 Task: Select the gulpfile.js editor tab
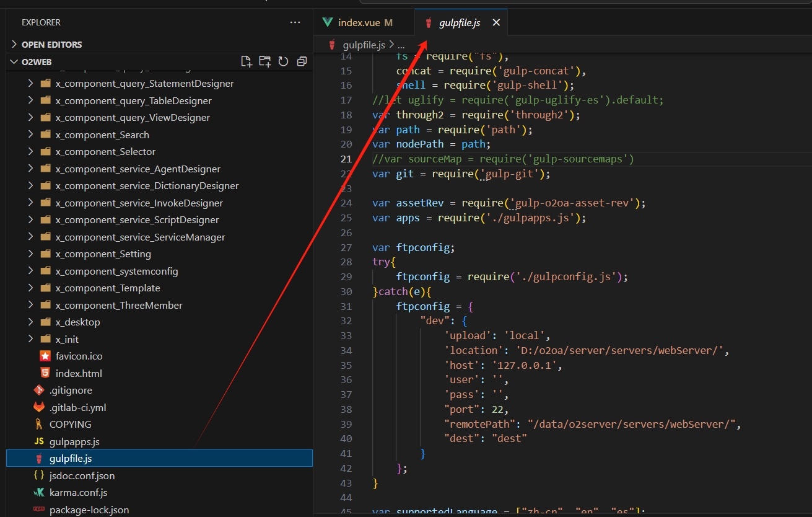click(459, 23)
